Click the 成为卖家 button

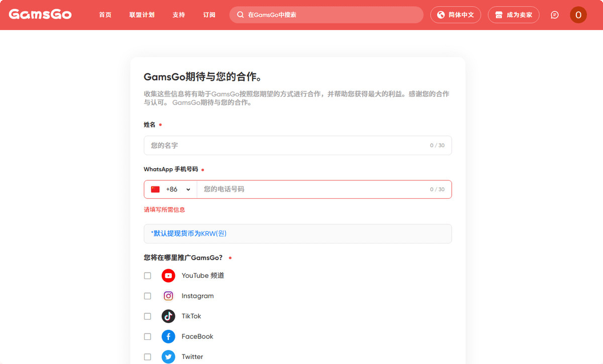pyautogui.click(x=513, y=15)
